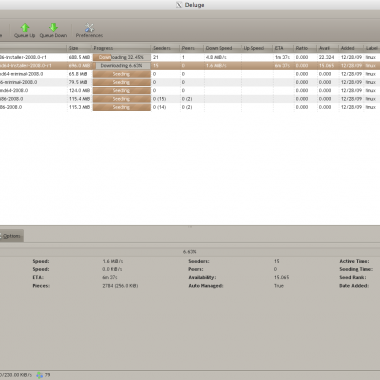Viewport: 380px width, 380px height.
Task: Click the Date Added label
Action: [354, 286]
